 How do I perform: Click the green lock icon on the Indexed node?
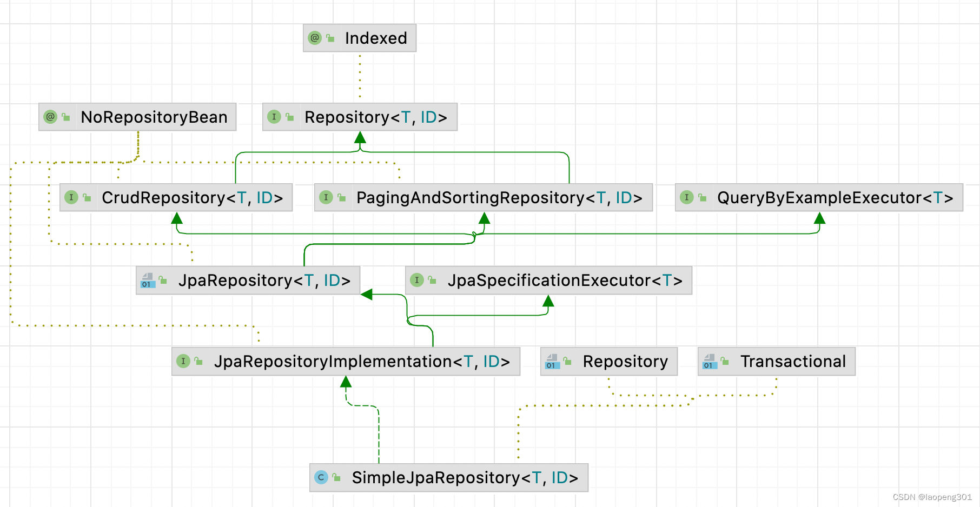point(330,38)
